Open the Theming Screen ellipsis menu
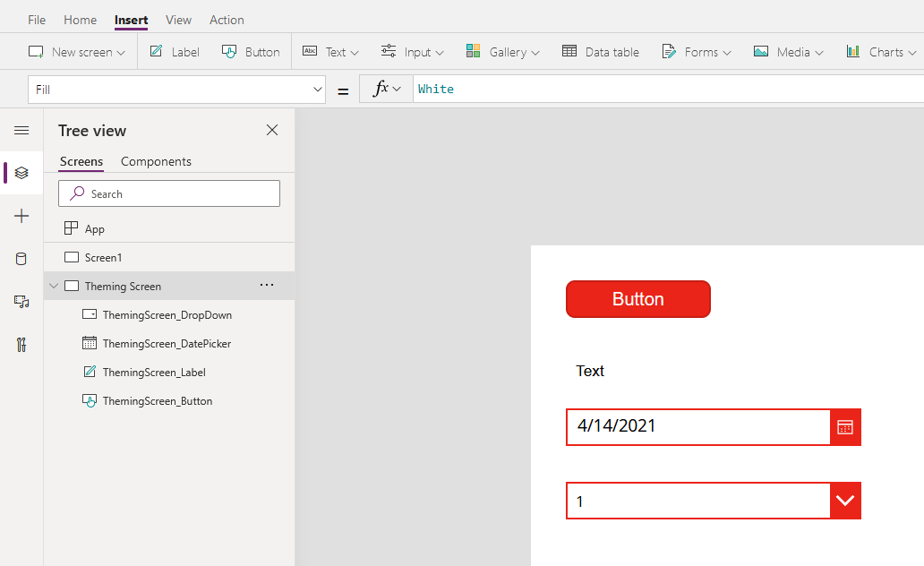 click(x=267, y=286)
